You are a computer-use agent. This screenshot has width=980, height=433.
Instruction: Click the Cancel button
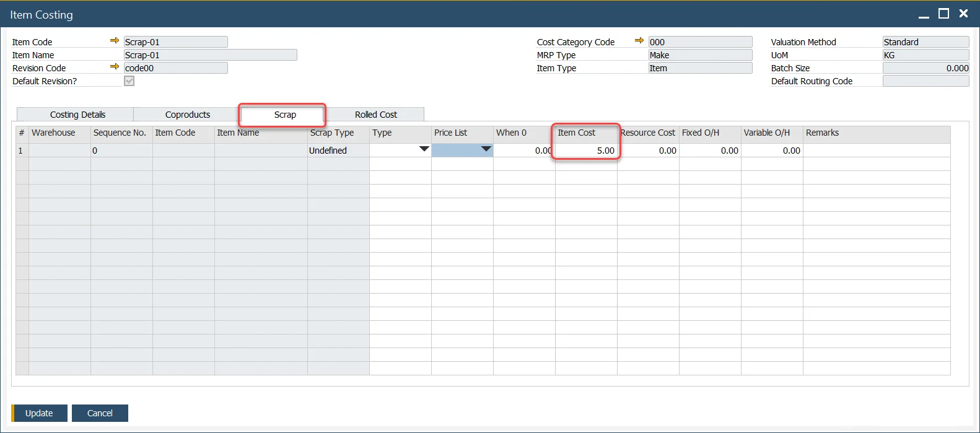coord(100,413)
